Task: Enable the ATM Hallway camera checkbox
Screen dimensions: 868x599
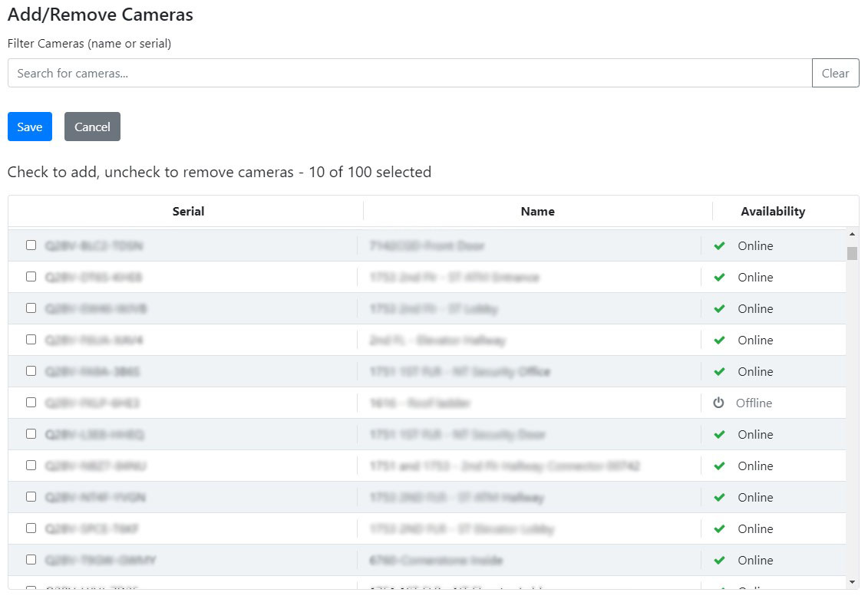Action: point(31,497)
